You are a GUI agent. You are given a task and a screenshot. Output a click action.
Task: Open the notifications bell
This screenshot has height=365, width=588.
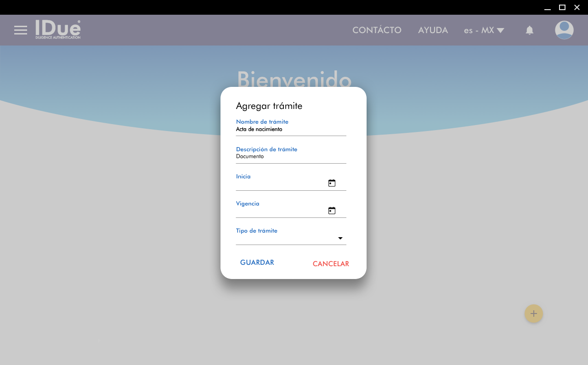(x=530, y=30)
